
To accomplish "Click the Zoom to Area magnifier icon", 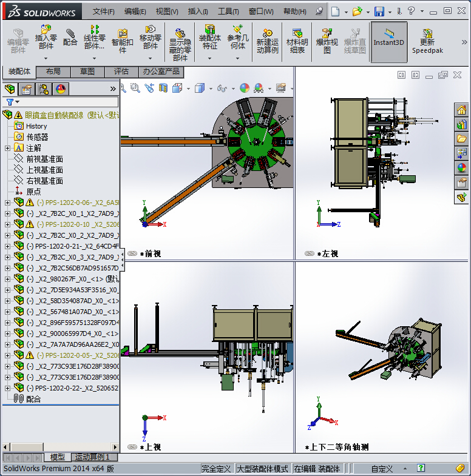I will (x=135, y=88).
